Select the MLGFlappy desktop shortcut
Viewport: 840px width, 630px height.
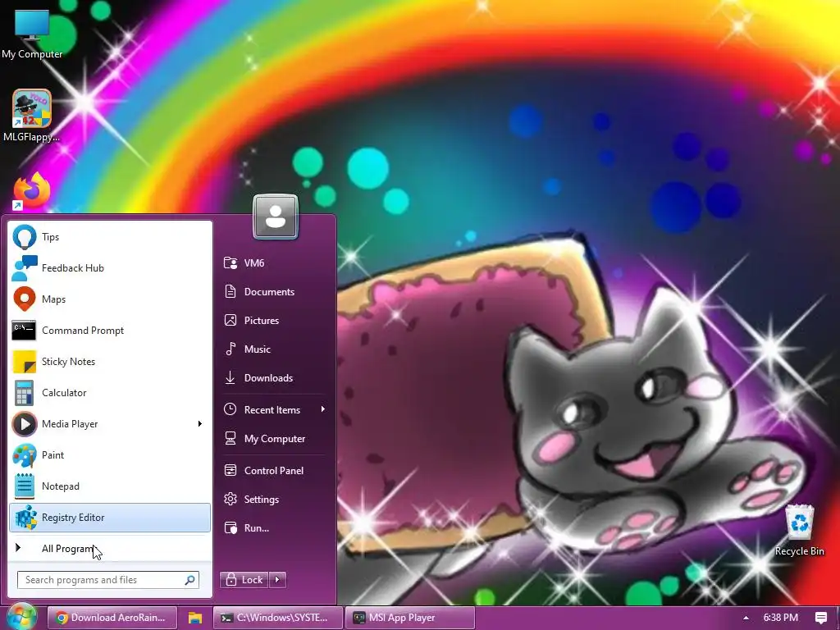(32, 116)
